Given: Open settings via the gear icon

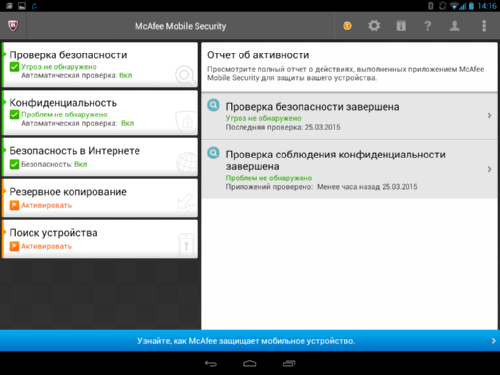Looking at the screenshot, I should pos(374,26).
